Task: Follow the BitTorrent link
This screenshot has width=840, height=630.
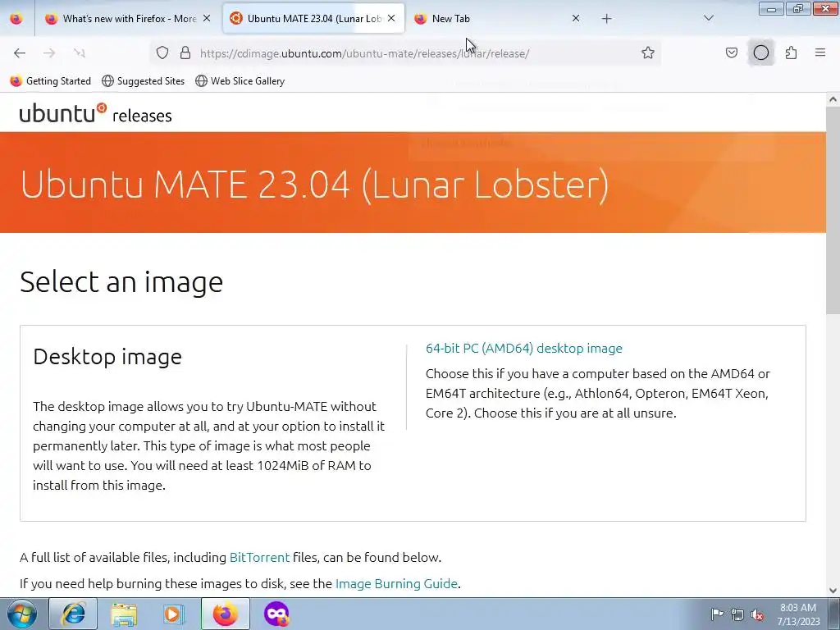Action: pos(259,557)
